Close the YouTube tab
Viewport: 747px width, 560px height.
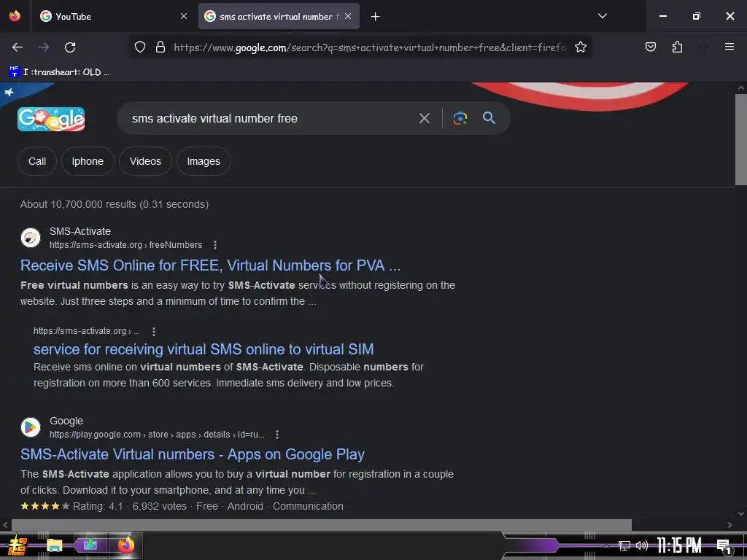pos(184,16)
